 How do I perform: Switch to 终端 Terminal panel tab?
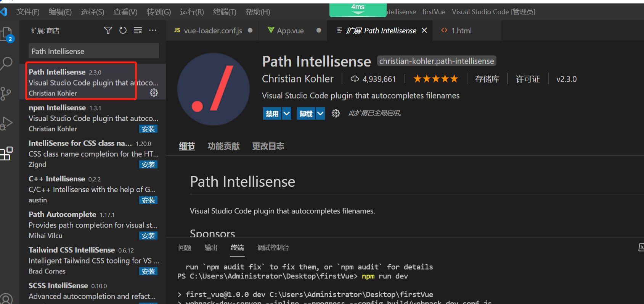237,247
